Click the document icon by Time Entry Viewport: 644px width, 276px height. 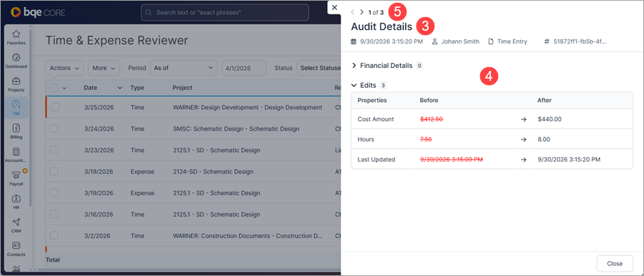[490, 41]
